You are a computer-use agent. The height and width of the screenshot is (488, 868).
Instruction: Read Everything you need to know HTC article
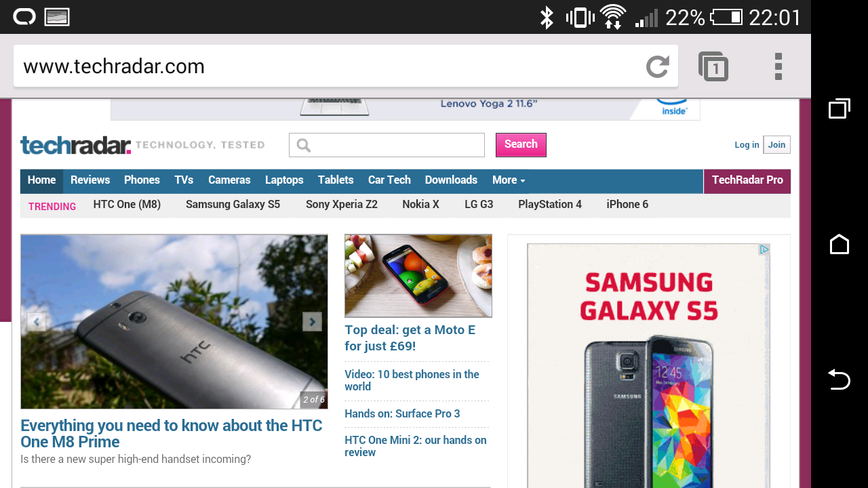click(x=172, y=434)
